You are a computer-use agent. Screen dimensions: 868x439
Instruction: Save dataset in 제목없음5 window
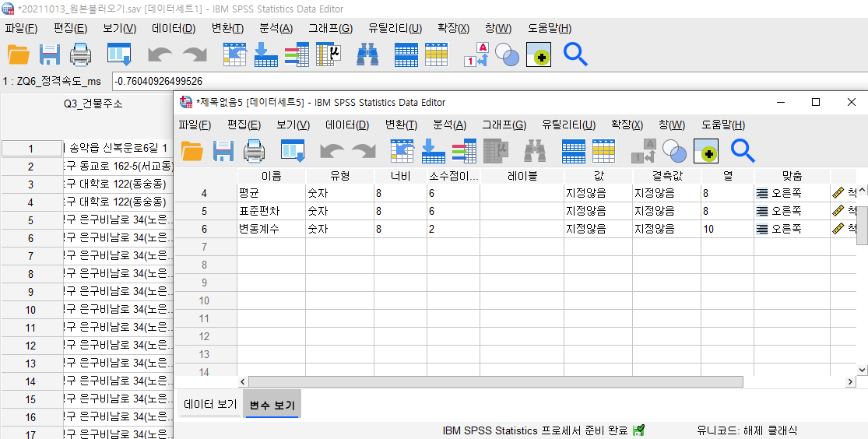[x=223, y=150]
